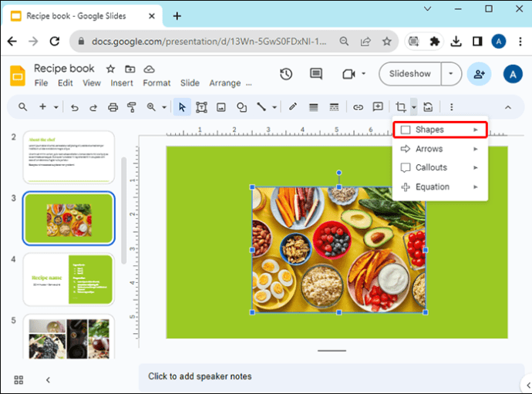532x394 pixels.
Task: Open the Insert menu
Action: coord(122,83)
